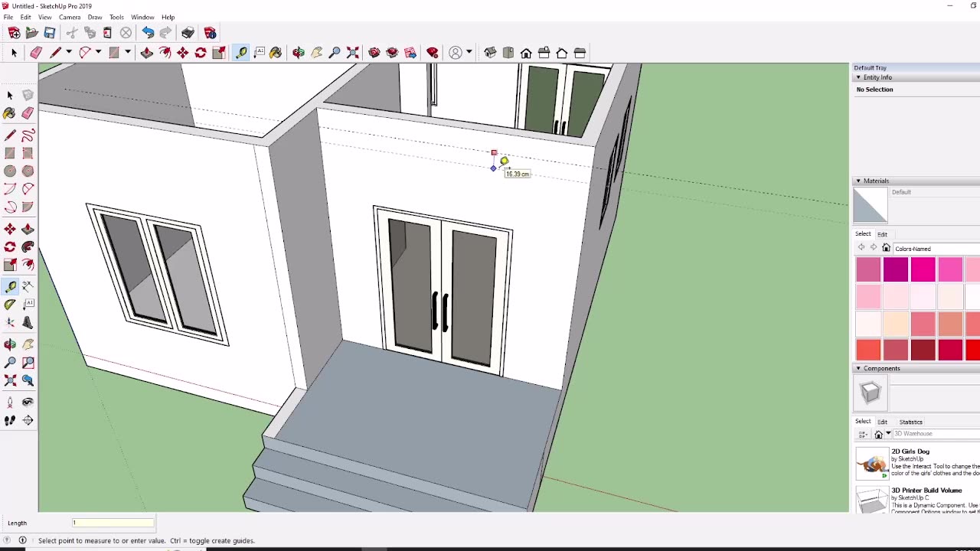Save the current model
Screen dimensions: 980x551
(x=50, y=33)
